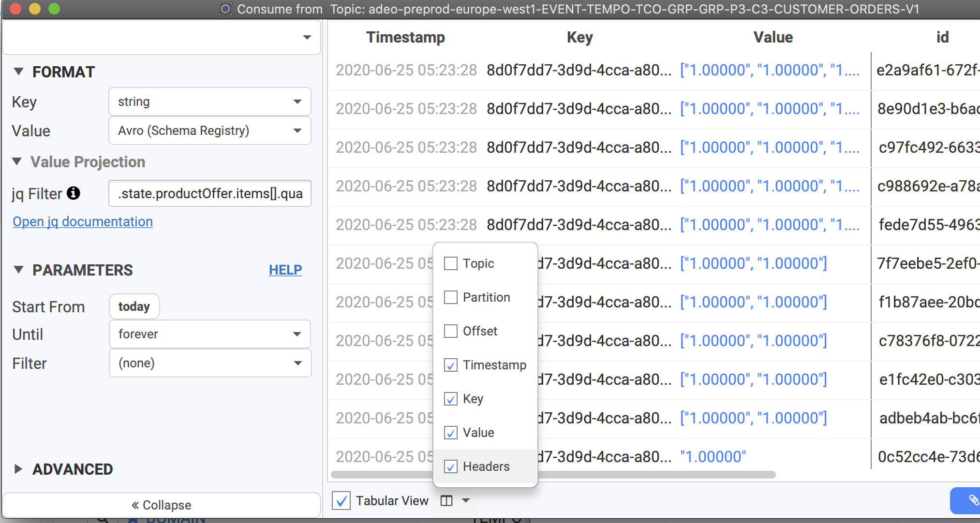Open jq documentation link
Image resolution: width=980 pixels, height=523 pixels.
coord(83,221)
